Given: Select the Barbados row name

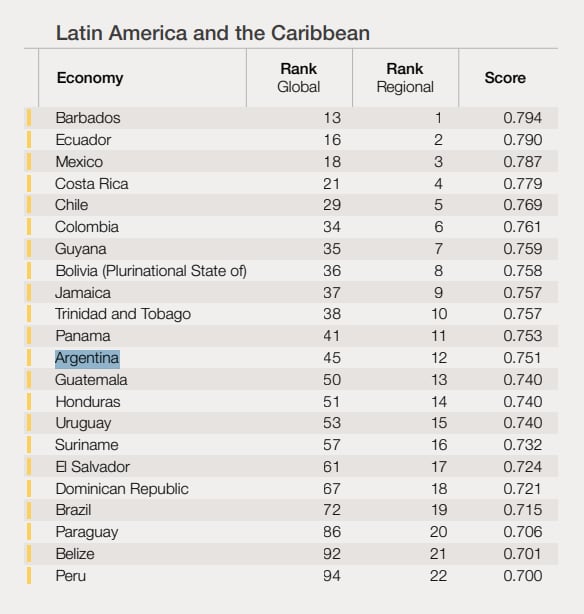Looking at the screenshot, I should point(88,118).
